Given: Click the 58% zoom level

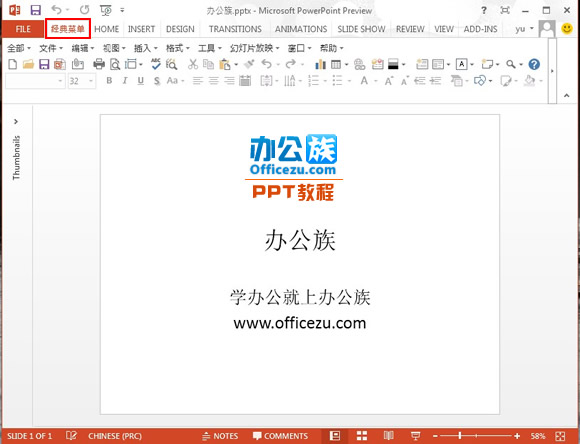Looking at the screenshot, I should pos(538,436).
